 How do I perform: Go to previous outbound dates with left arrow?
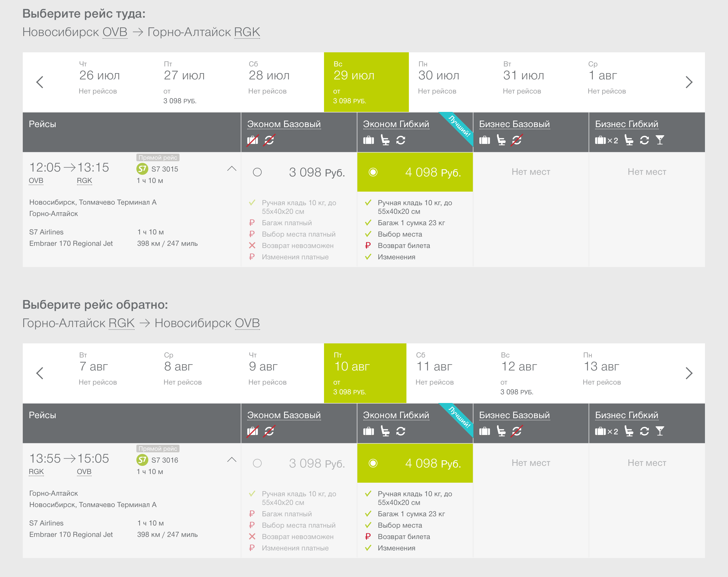pyautogui.click(x=40, y=82)
